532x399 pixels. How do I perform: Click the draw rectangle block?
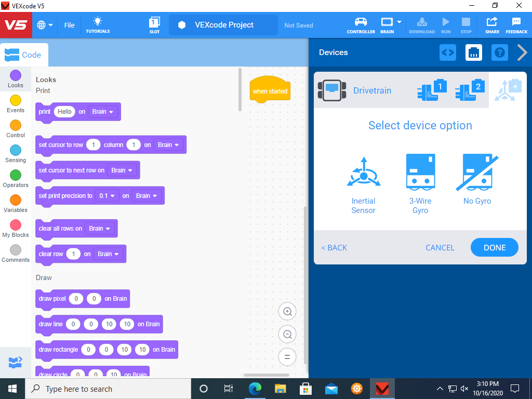point(107,350)
